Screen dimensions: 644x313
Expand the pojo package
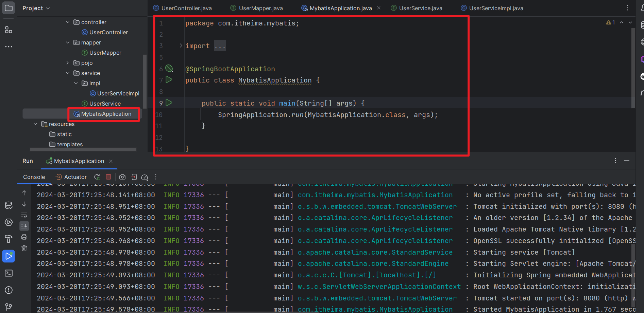pyautogui.click(x=68, y=63)
